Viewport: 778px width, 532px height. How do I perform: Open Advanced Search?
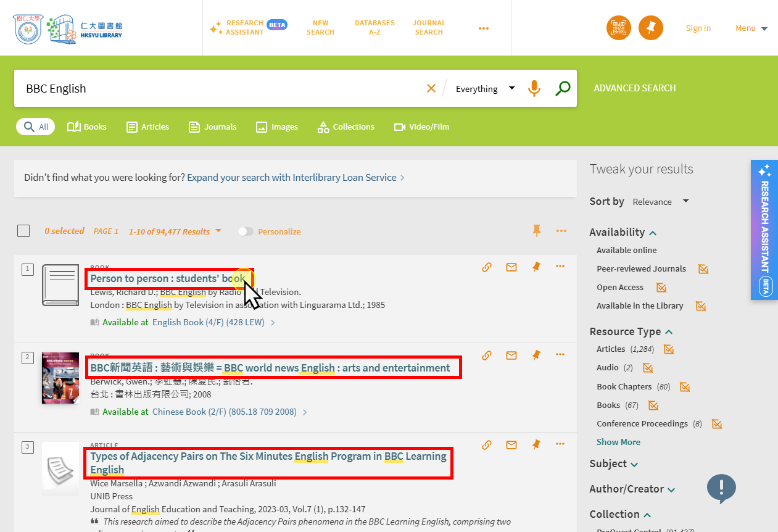tap(634, 88)
